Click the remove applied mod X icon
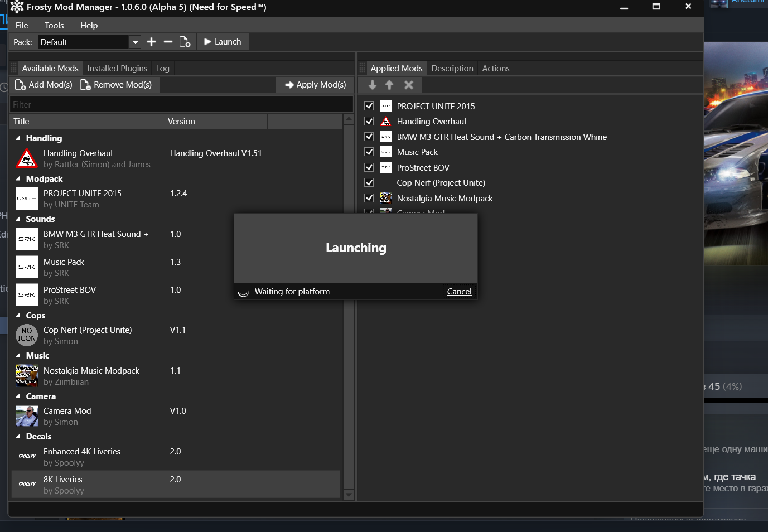This screenshot has width=768, height=532. coord(409,85)
